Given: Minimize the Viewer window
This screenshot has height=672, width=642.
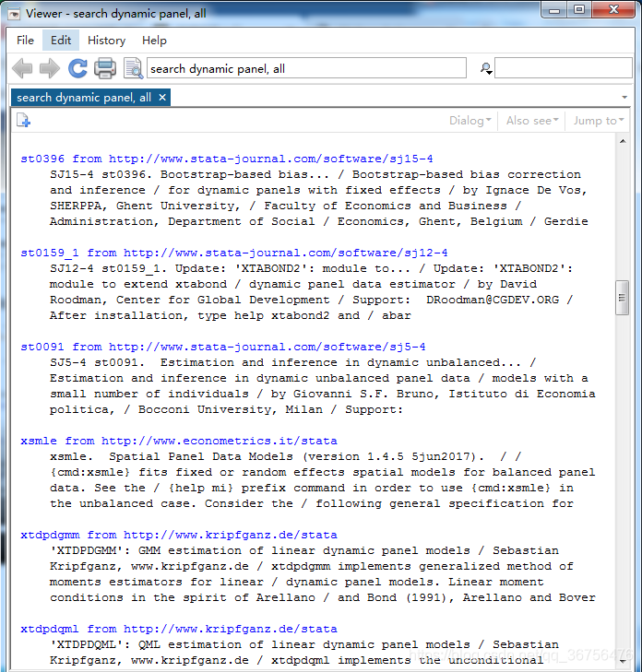Looking at the screenshot, I should click(x=554, y=10).
